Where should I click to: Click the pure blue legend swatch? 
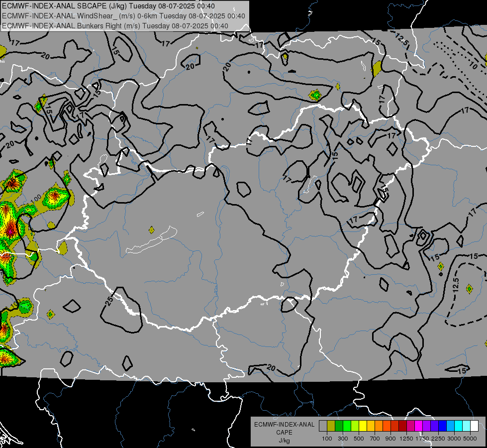[x=442, y=426]
